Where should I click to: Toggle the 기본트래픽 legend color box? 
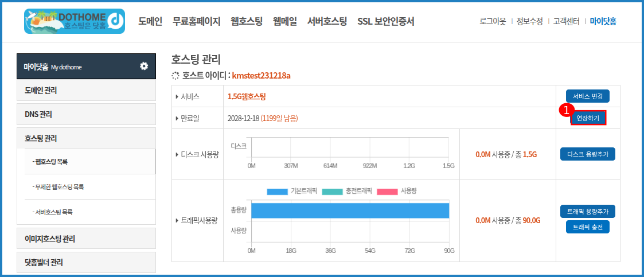pos(277,191)
